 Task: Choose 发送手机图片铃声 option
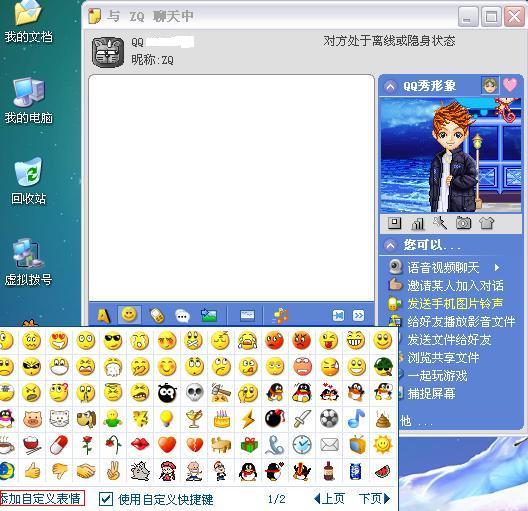(455, 304)
